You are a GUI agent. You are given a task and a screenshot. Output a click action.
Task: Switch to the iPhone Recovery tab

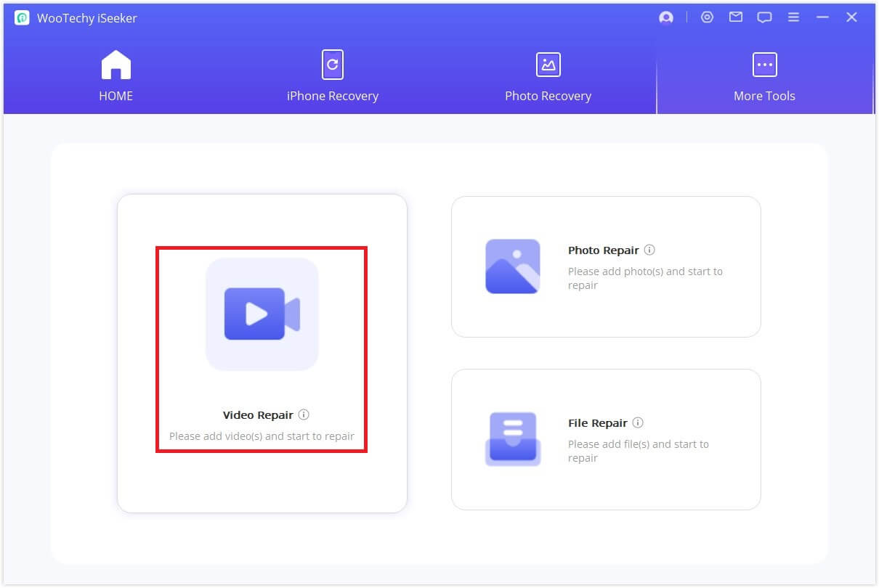332,76
